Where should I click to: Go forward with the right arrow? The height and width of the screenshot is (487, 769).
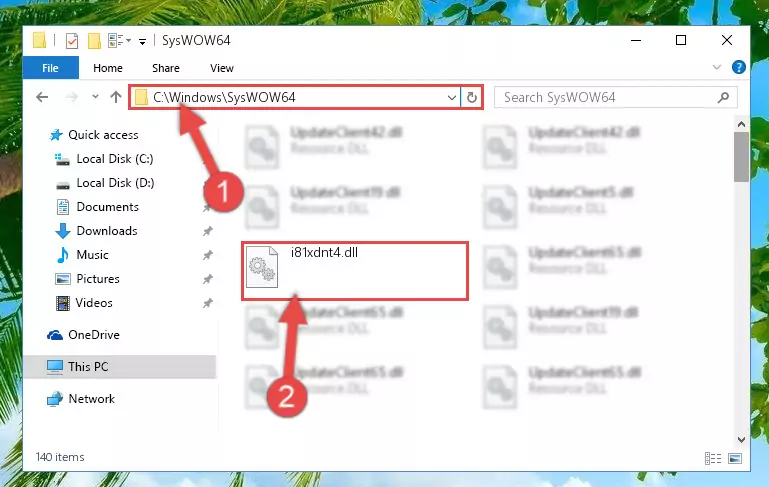[x=72, y=97]
